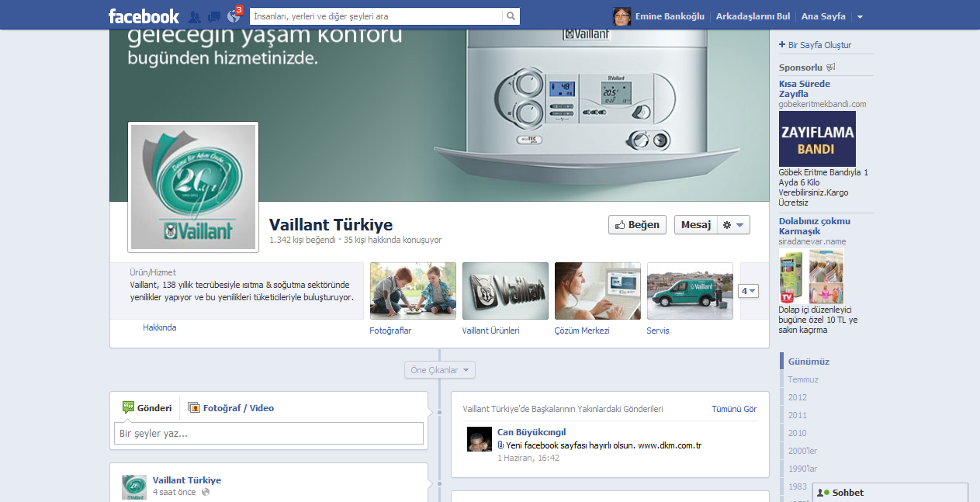Open Çözüm Merkezi thumbnail
This screenshot has width=980, height=502.
pyautogui.click(x=597, y=291)
